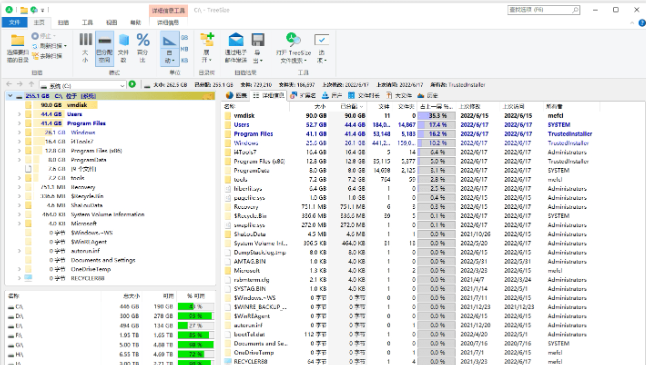This screenshot has height=365, width=646.
Task: Open the Details list view tab
Action: click(x=269, y=96)
